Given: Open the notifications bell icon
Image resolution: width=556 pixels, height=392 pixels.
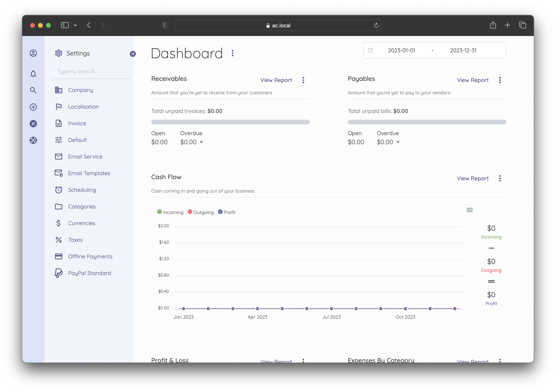Looking at the screenshot, I should [33, 74].
